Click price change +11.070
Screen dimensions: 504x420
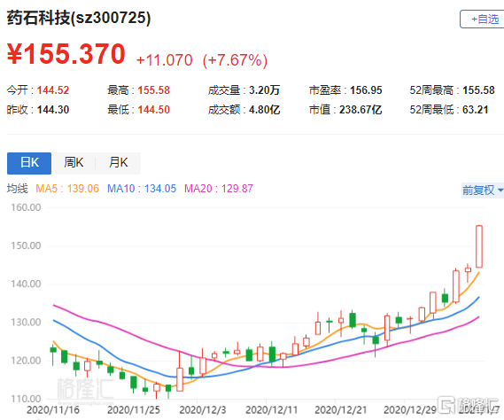pyautogui.click(x=164, y=60)
